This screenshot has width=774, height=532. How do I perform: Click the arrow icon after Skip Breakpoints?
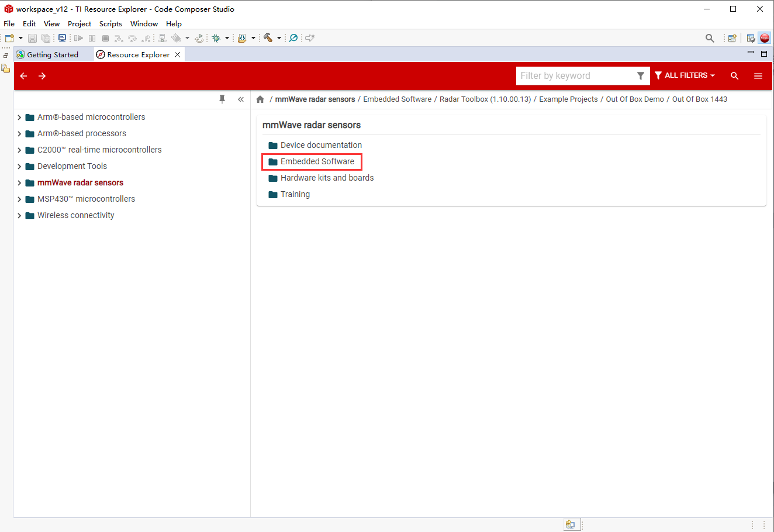tap(310, 38)
